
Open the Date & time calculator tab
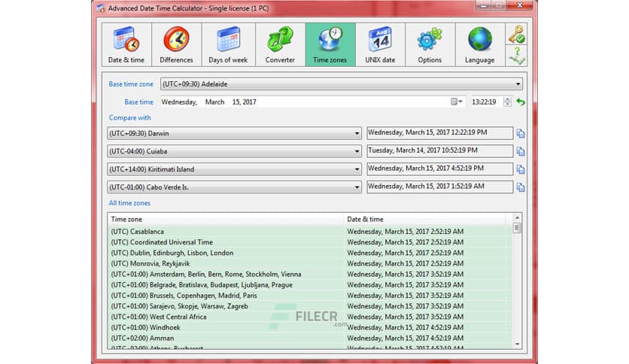(126, 44)
